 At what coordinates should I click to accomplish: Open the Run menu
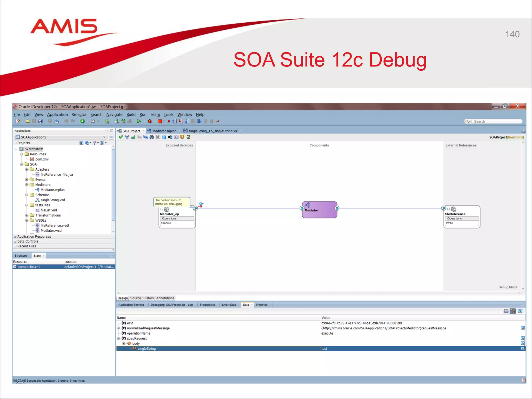click(x=143, y=115)
